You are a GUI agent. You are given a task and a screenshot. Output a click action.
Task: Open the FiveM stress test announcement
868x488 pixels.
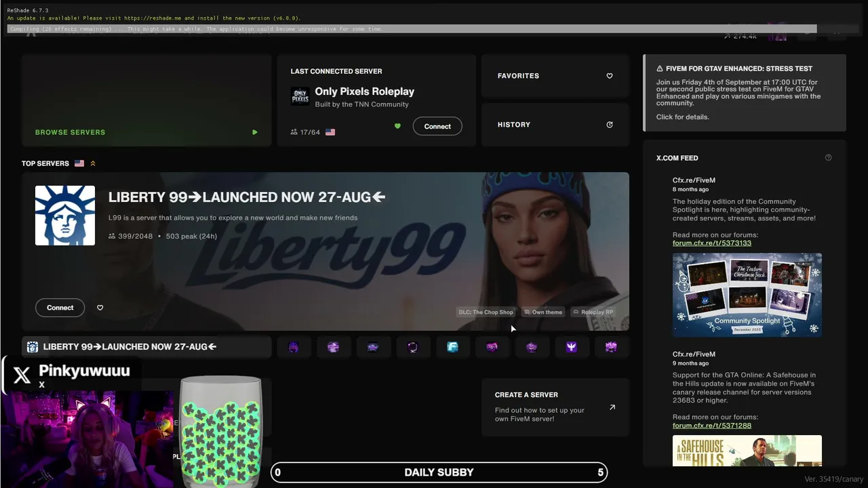tap(745, 93)
